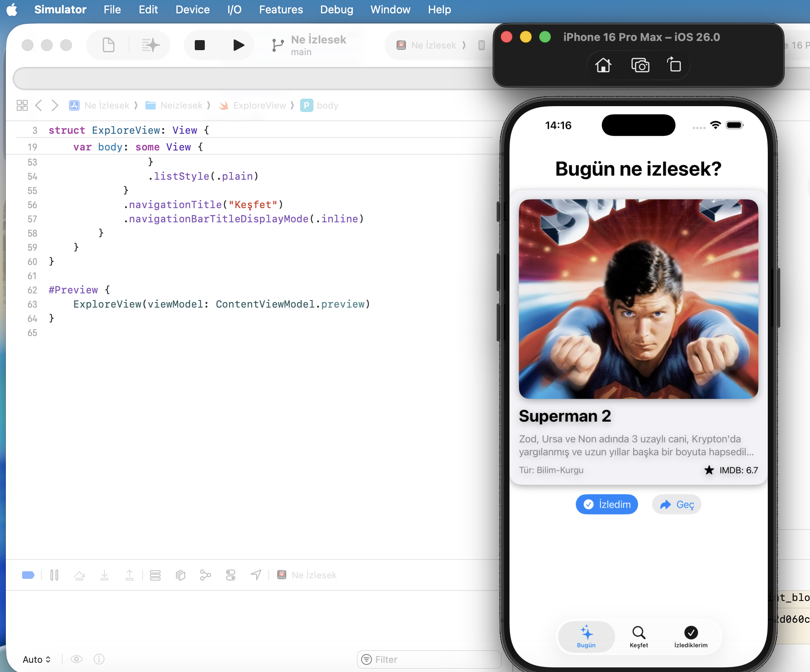Click the new file icon in Xcode toolbar

point(108,45)
